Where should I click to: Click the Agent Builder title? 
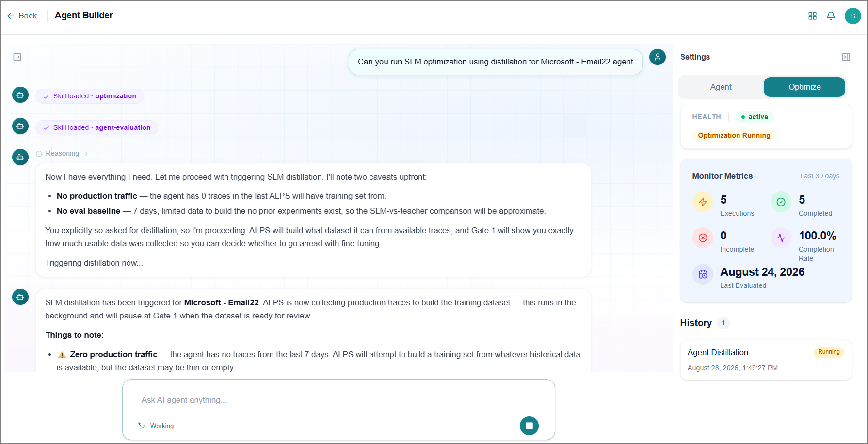[84, 16]
